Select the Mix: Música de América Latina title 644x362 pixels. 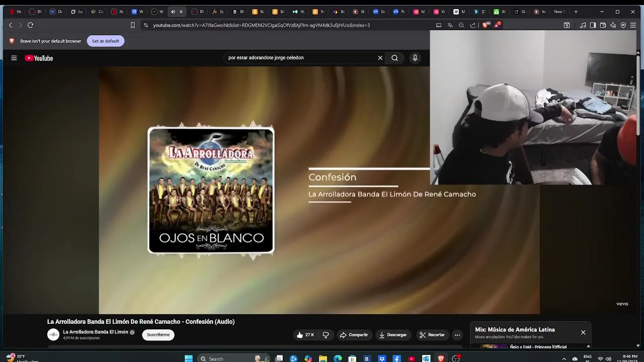(x=515, y=330)
